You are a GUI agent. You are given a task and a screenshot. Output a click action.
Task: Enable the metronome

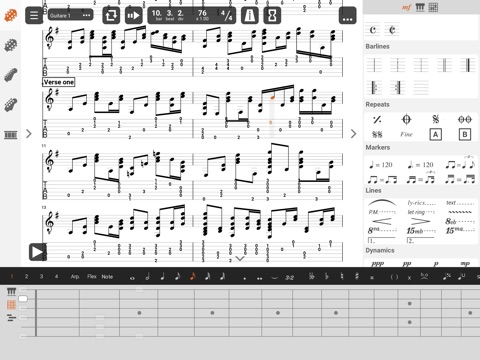(x=249, y=15)
